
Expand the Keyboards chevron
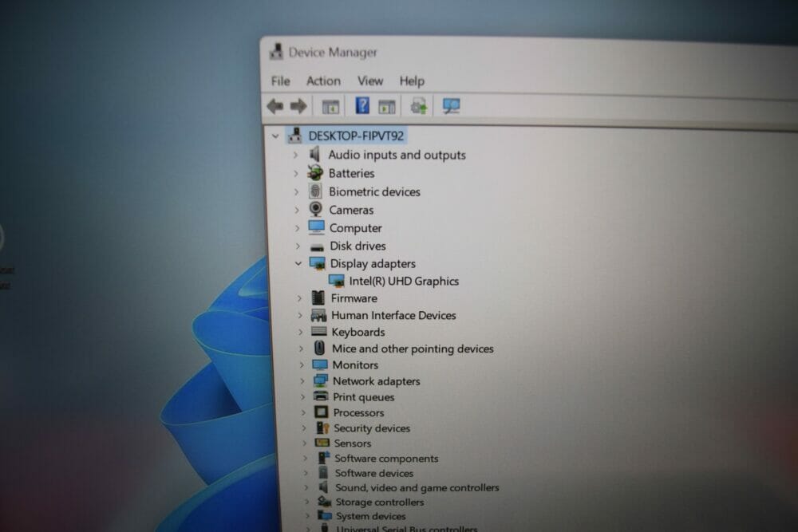(x=301, y=332)
